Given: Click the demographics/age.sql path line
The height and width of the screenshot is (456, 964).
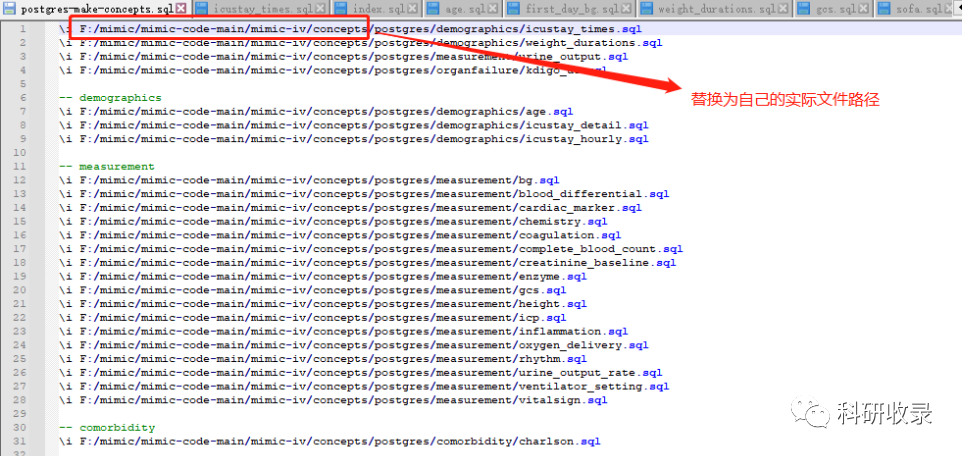Looking at the screenshot, I should pyautogui.click(x=316, y=112).
